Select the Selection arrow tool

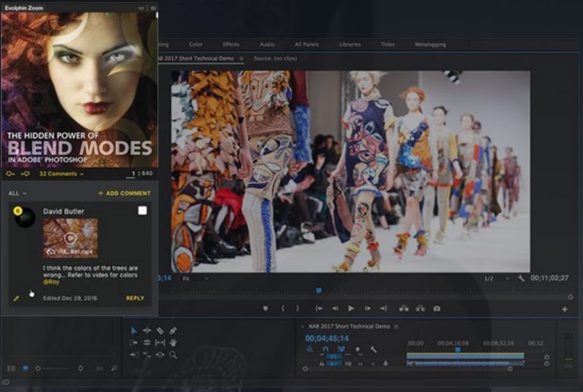coord(134,331)
